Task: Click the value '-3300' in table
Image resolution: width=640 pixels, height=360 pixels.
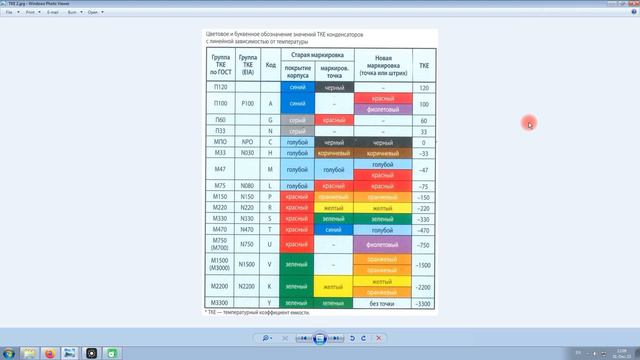Action: point(423,304)
